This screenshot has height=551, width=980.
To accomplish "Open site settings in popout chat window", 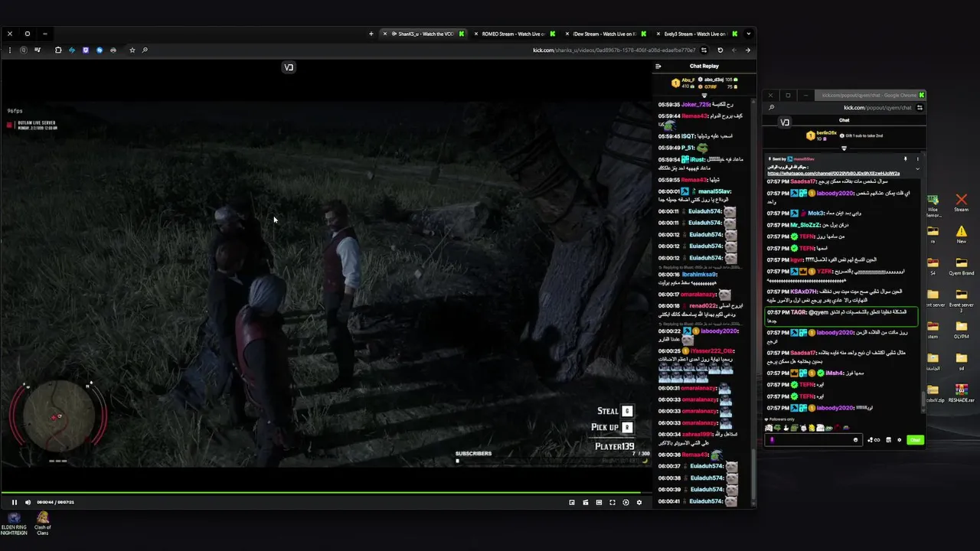I will pyautogui.click(x=920, y=108).
